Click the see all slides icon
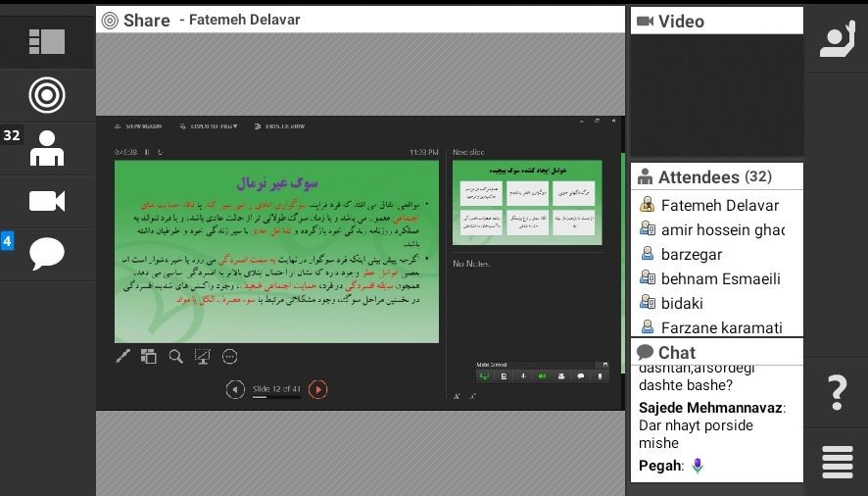Viewport: 868px width, 496px height. tap(149, 357)
